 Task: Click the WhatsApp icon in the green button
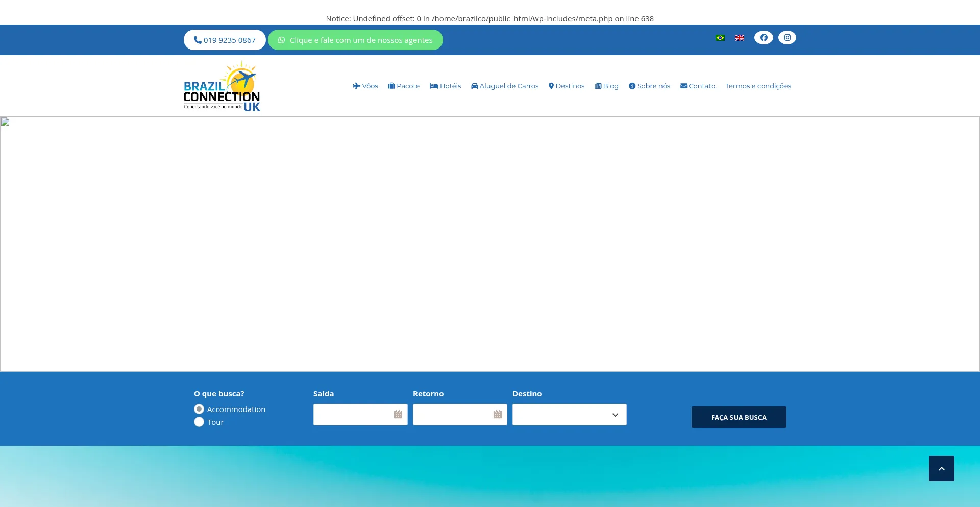281,40
